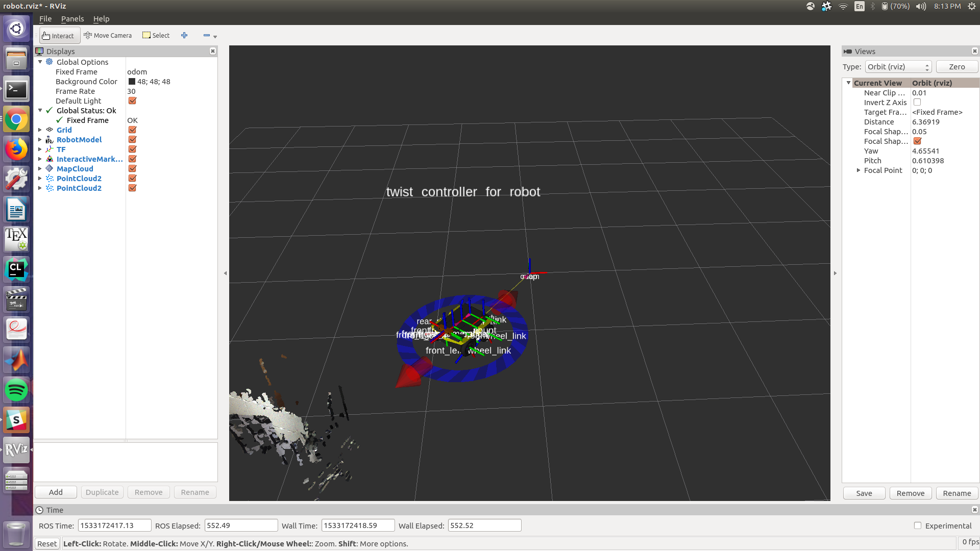Click the RobotModel display icon
This screenshot has height=551, width=980.
(x=50, y=140)
